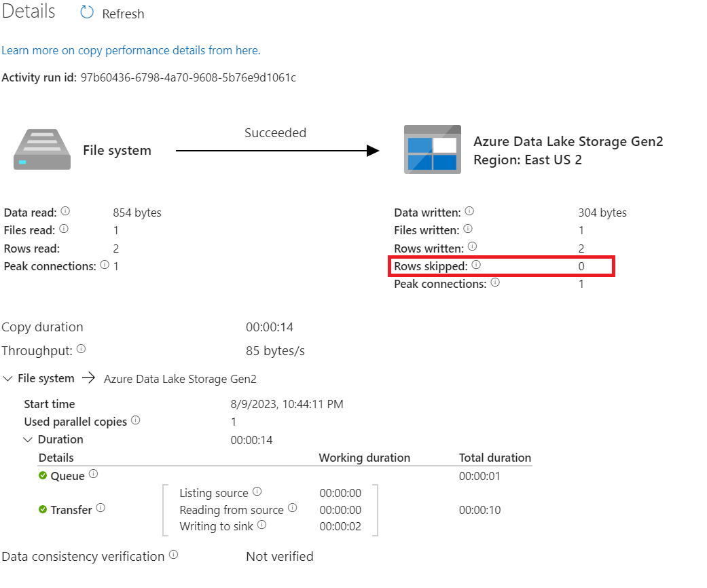The image size is (707, 588).
Task: Click the Working duration column header
Action: (364, 458)
